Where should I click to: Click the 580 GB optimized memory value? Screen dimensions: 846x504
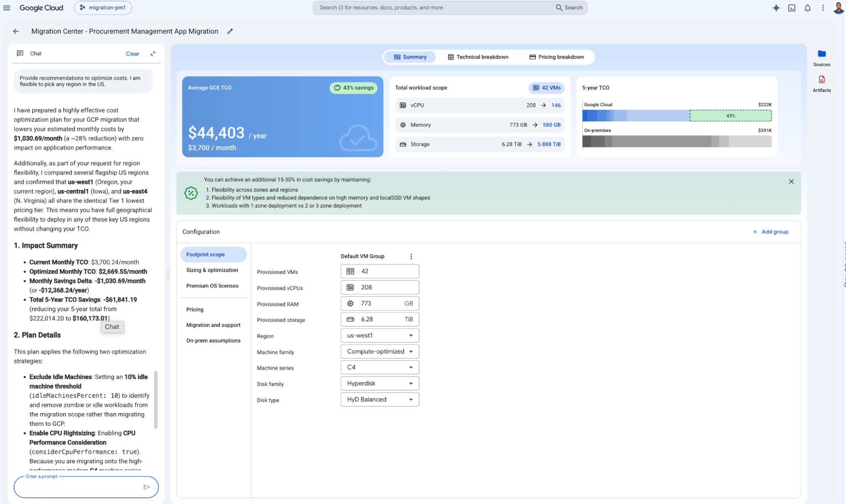[x=551, y=125]
